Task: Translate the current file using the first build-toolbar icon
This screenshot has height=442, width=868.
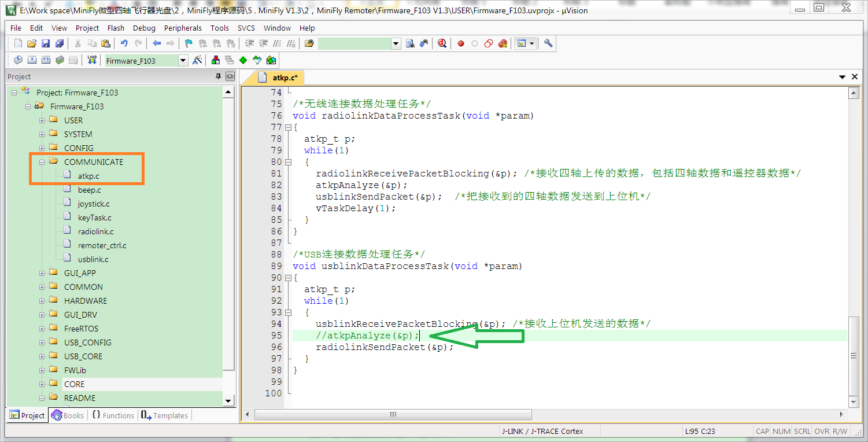Action: (18, 60)
